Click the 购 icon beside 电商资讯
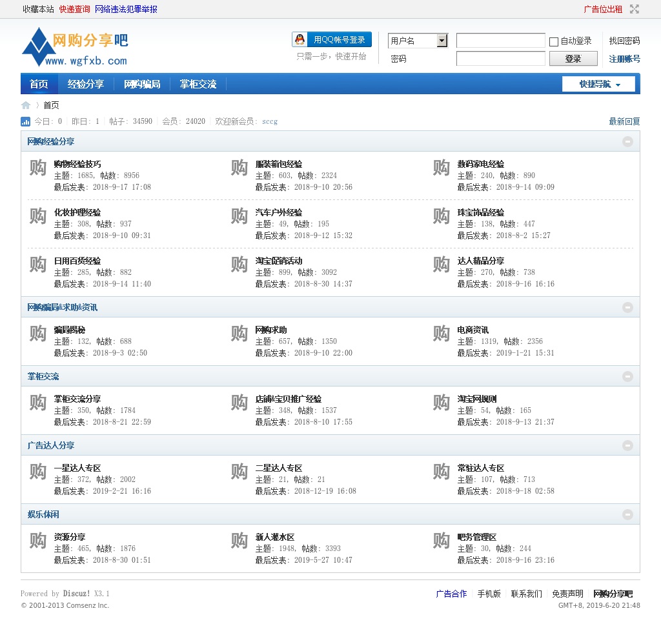This screenshot has height=644, width=661. (442, 334)
